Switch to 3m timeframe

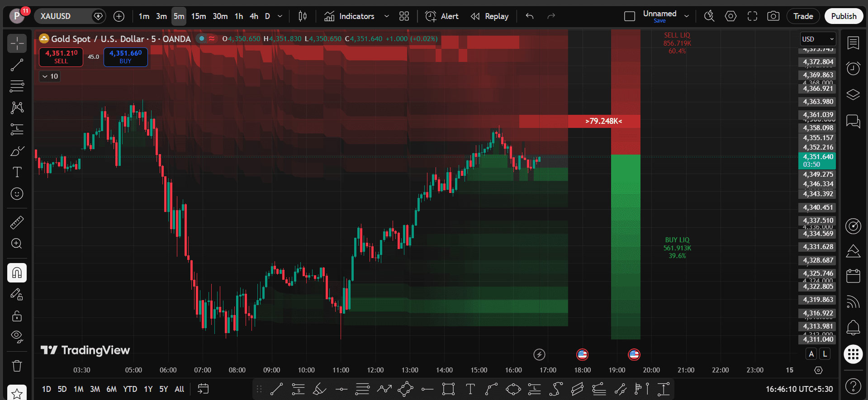pos(161,16)
